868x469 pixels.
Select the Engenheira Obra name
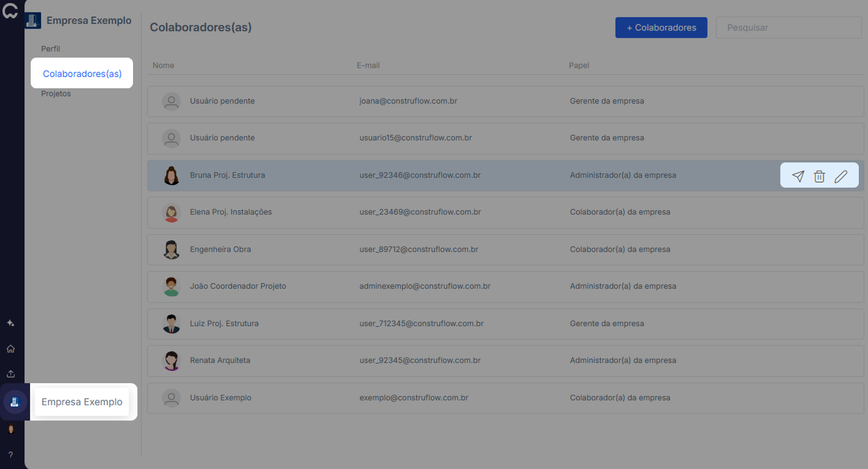pos(220,250)
